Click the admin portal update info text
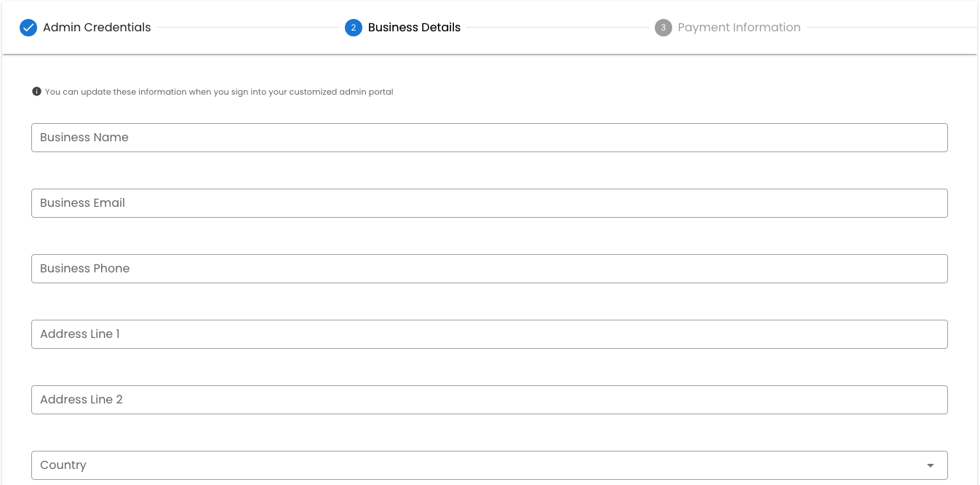The height and width of the screenshot is (485, 980). pos(219,92)
